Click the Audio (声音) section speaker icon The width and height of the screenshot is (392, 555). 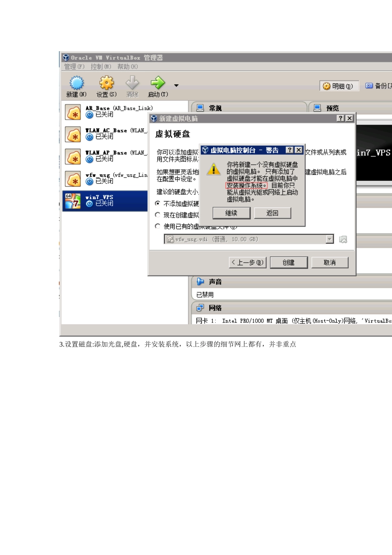tap(201, 282)
